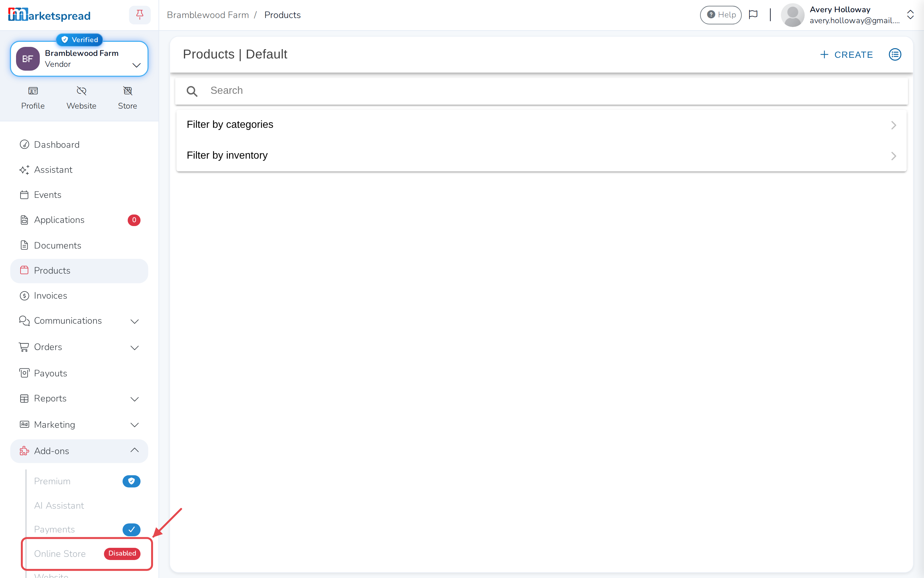Image resolution: width=924 pixels, height=578 pixels.
Task: Click the Disabled status badge
Action: [122, 553]
